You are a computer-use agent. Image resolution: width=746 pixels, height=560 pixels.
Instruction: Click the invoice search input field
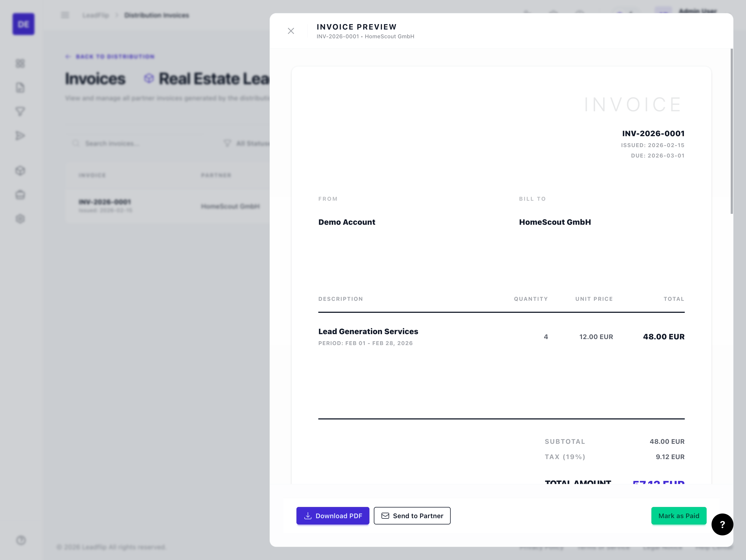135,143
